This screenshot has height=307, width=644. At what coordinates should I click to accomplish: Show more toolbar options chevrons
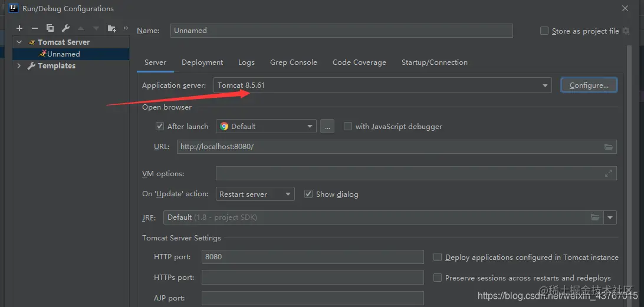(126, 28)
